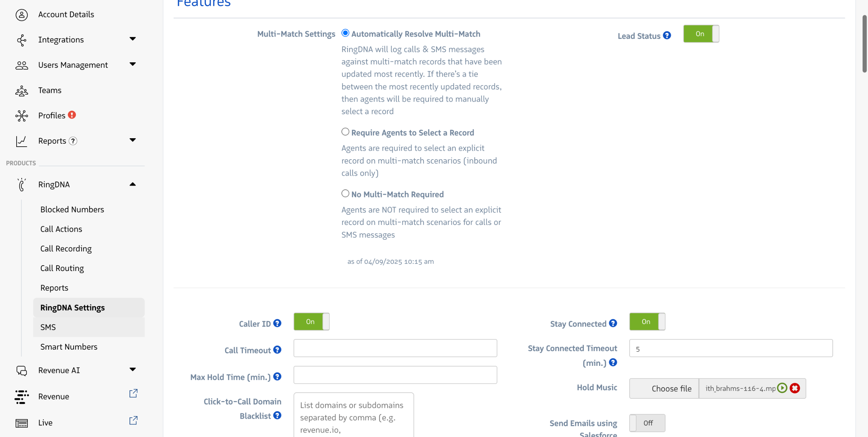Collapse the RingDNA product section
868x437 pixels.
click(x=133, y=184)
